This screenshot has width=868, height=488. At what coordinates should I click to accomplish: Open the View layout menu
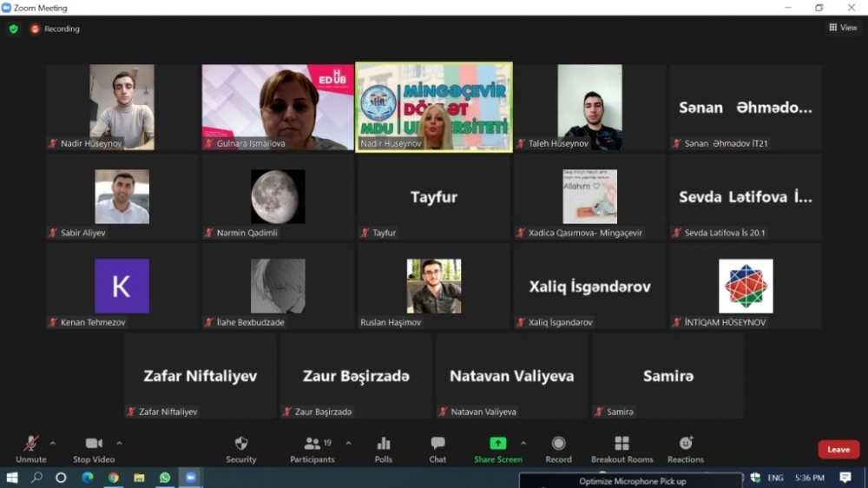(843, 28)
